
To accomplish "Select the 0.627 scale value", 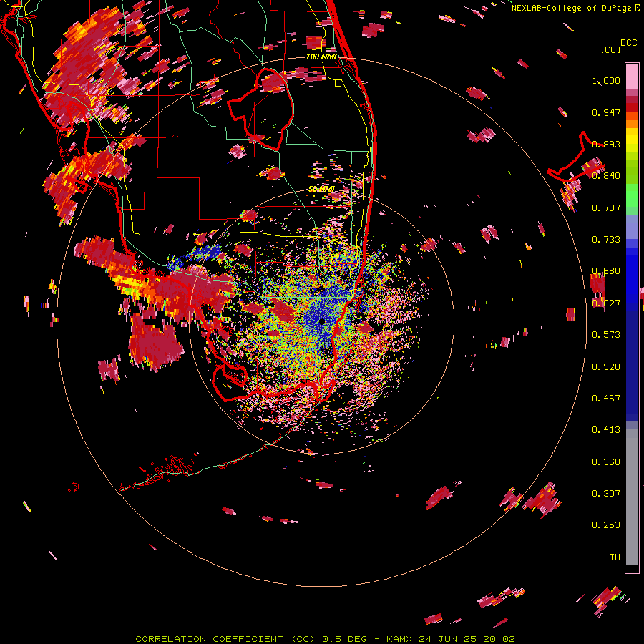I will pyautogui.click(x=606, y=303).
